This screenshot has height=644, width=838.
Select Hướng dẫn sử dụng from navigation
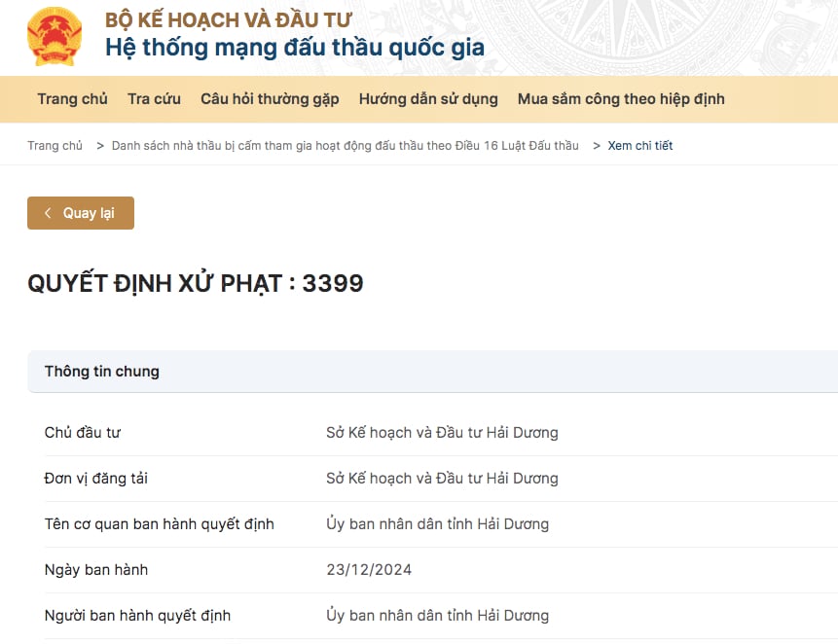tap(428, 98)
